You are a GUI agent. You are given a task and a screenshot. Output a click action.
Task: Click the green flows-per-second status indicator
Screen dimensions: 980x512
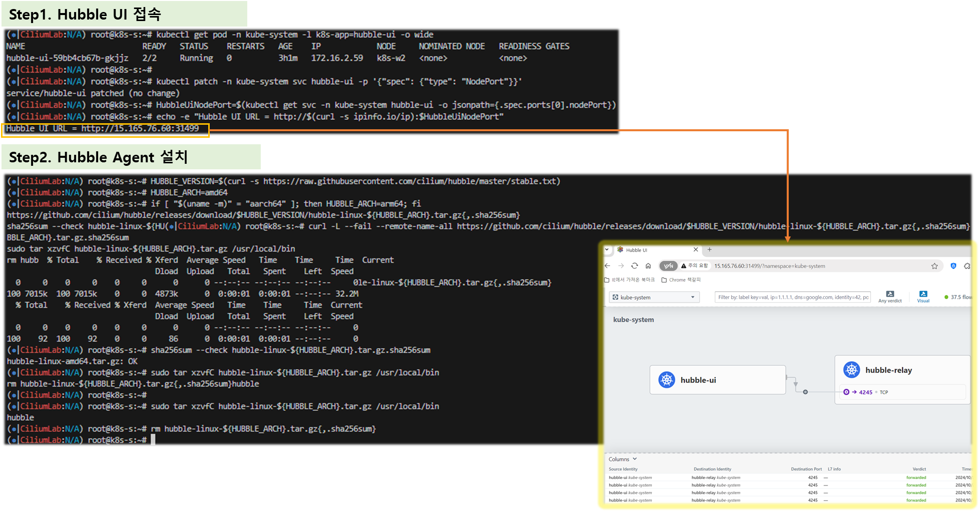point(958,297)
